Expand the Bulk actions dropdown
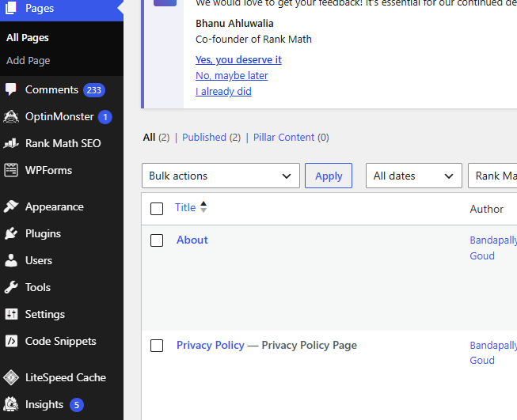 tap(221, 176)
